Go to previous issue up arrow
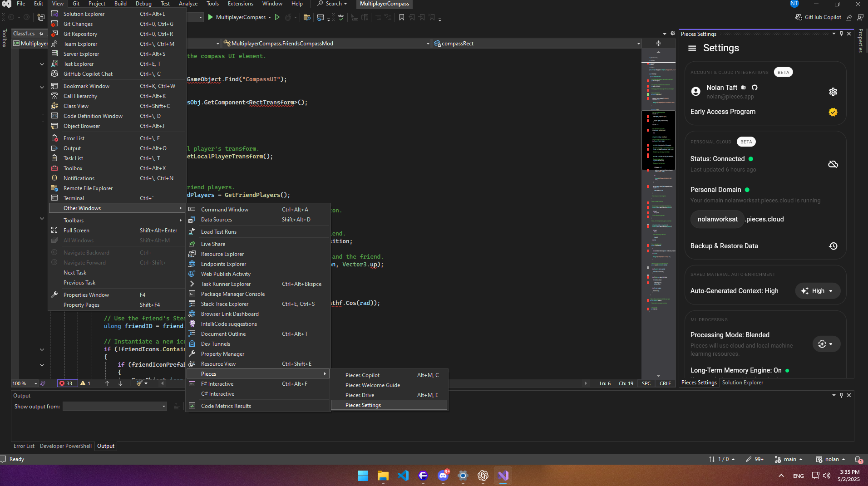 point(107,383)
